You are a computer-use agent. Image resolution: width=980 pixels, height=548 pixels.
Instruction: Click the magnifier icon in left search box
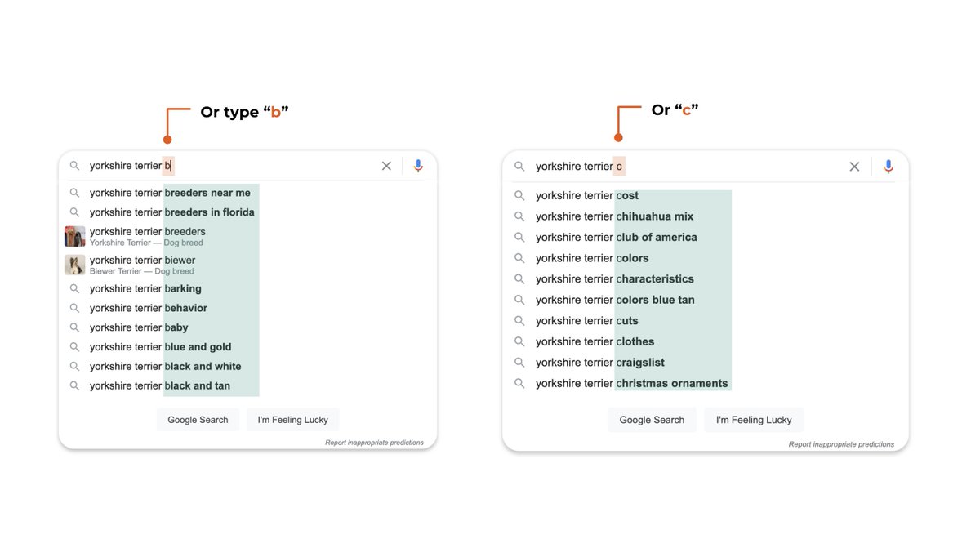tap(74, 166)
